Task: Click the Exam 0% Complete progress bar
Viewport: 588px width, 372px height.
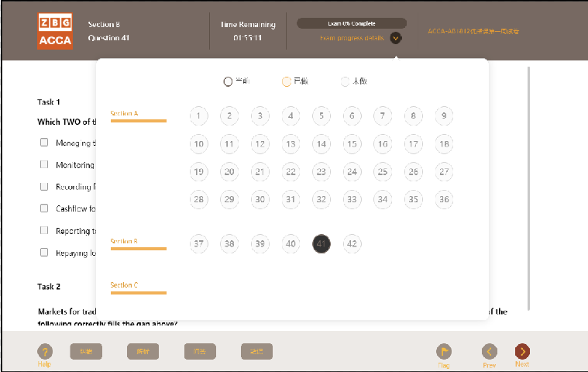Action: [x=352, y=23]
